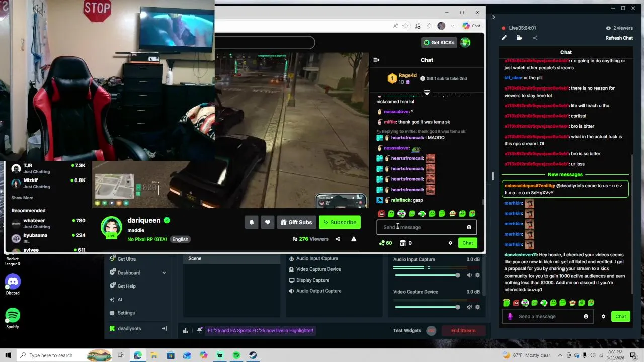644x362 pixels.
Task: Select the English language tag
Action: coord(180,239)
